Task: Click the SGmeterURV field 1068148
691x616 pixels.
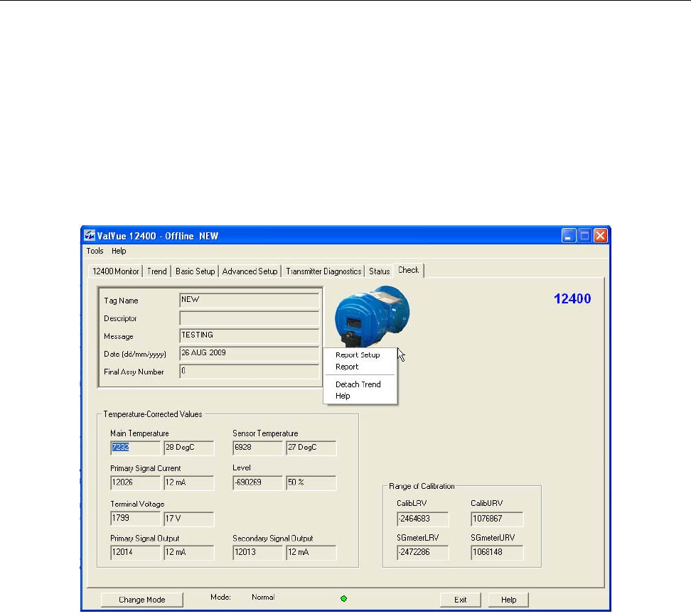Action: click(x=497, y=552)
